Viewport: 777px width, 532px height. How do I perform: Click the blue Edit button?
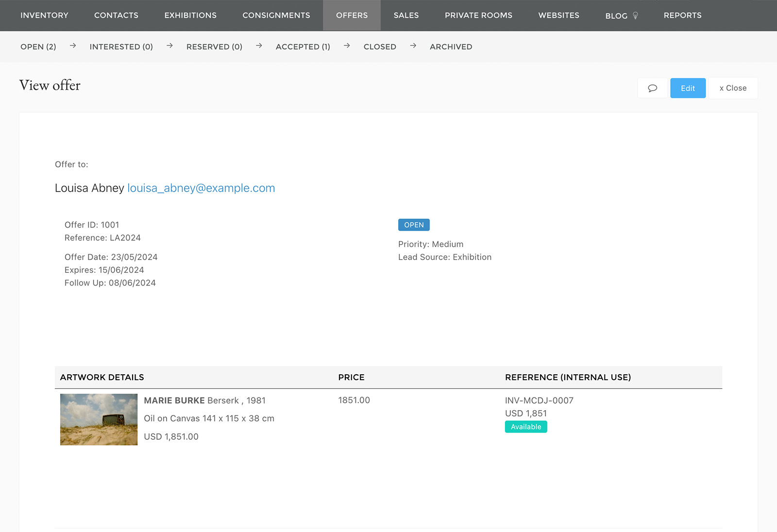[688, 88]
